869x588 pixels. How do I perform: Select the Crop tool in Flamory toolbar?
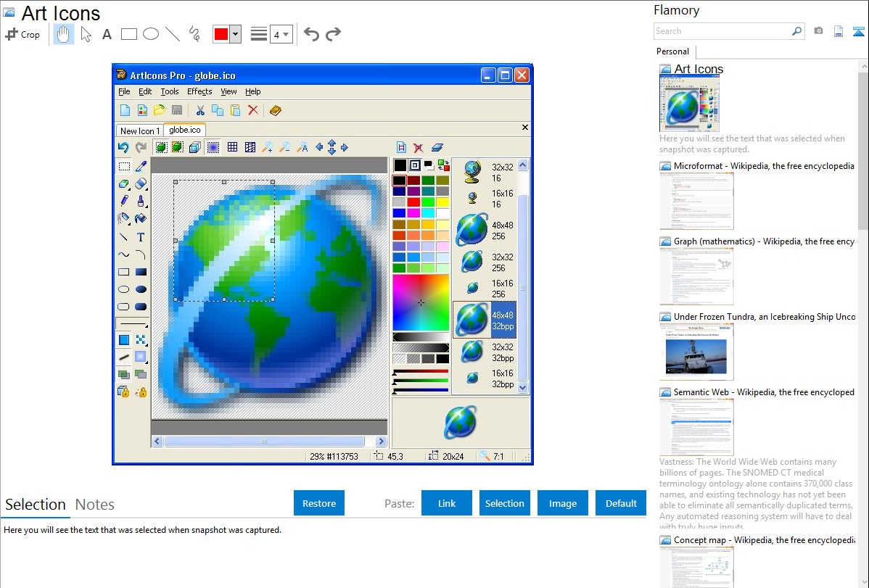point(22,34)
